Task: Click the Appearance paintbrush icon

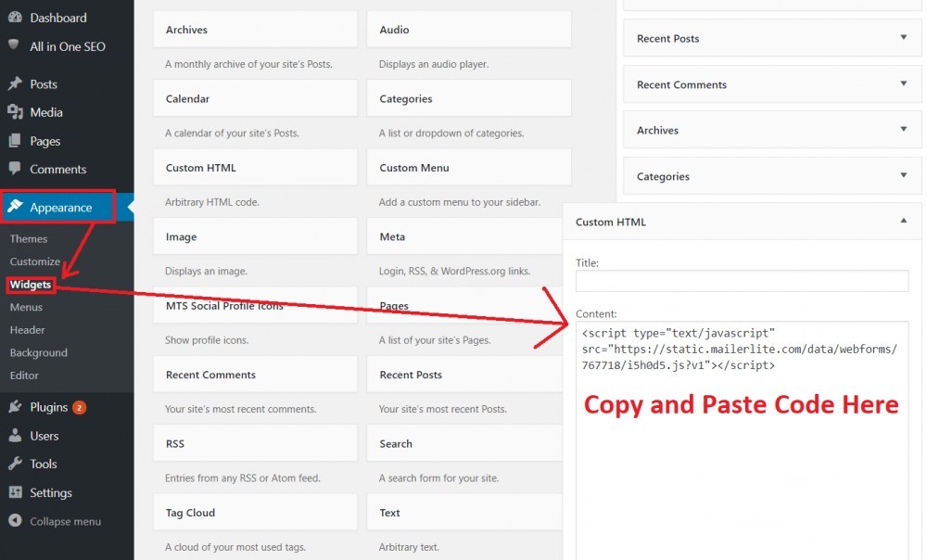Action: tap(15, 206)
